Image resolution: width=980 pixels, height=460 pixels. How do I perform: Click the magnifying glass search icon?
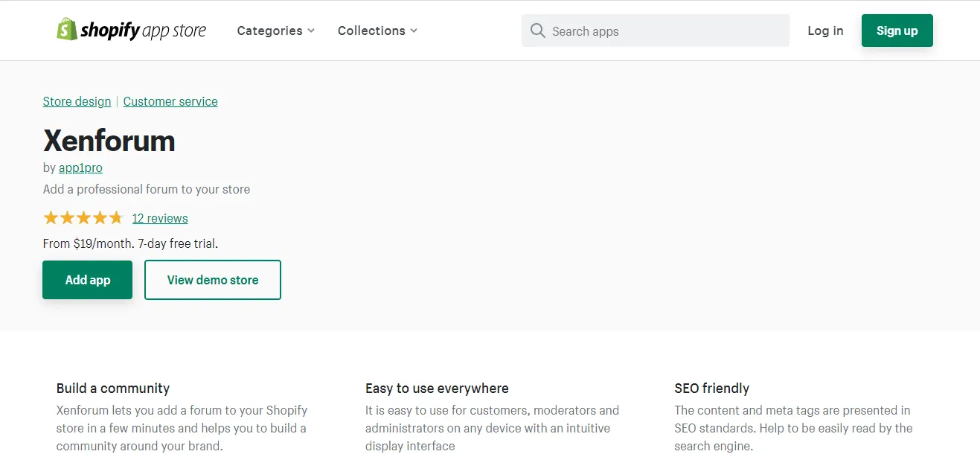tap(537, 31)
